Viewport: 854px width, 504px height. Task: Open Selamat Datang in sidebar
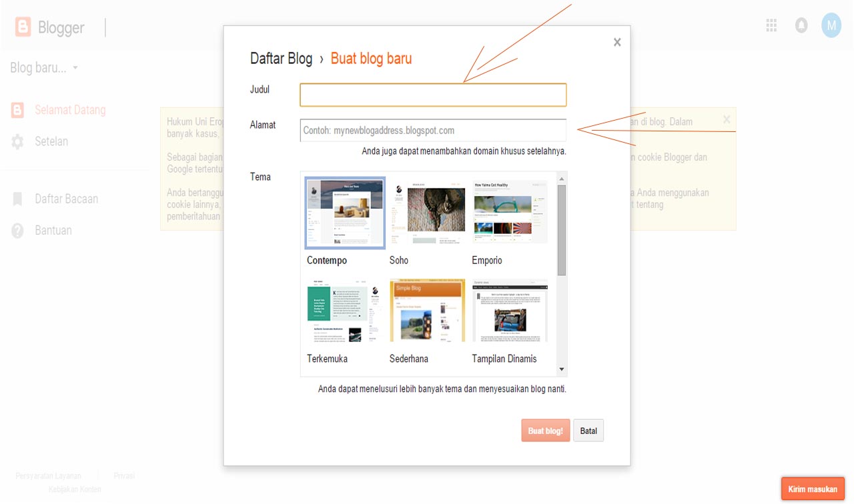(x=70, y=110)
